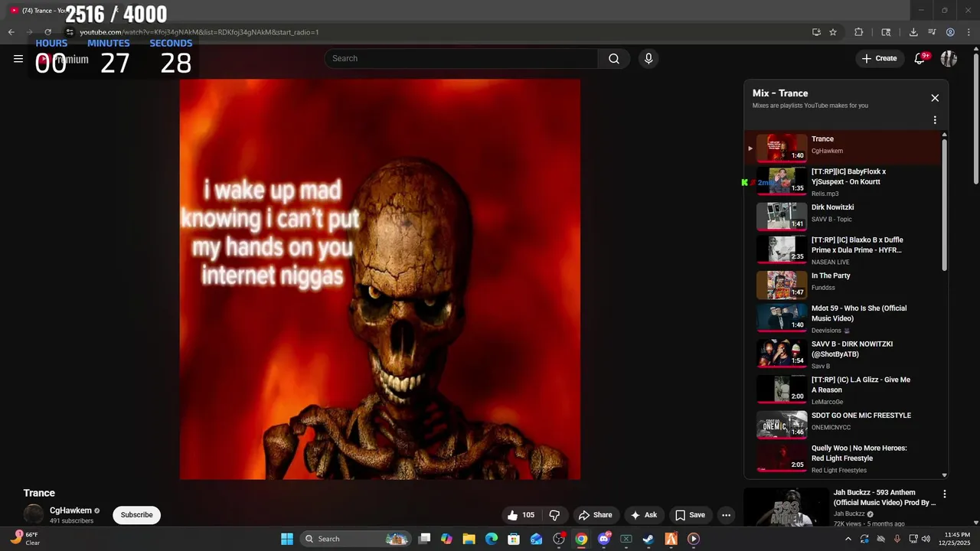Click the Windows taskbar Search box
This screenshot has width=980, height=551.
pos(356,539)
